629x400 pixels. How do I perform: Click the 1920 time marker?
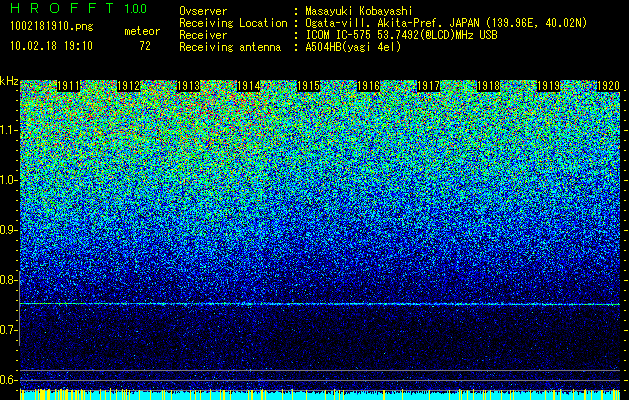pos(608,86)
